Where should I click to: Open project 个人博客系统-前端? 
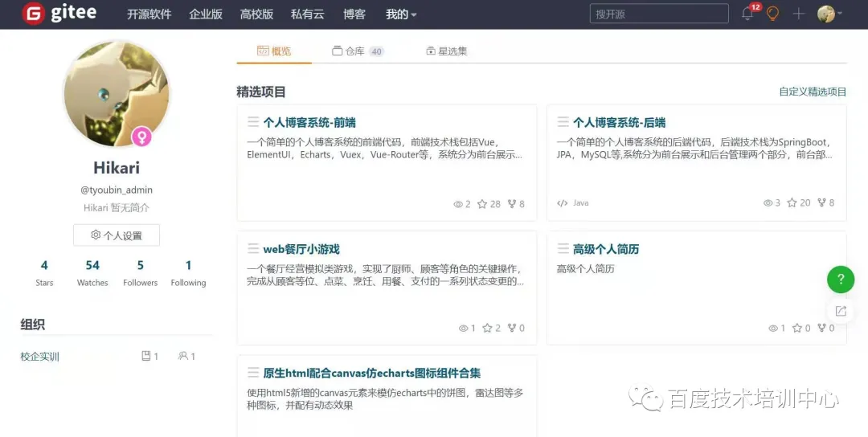[x=309, y=122]
